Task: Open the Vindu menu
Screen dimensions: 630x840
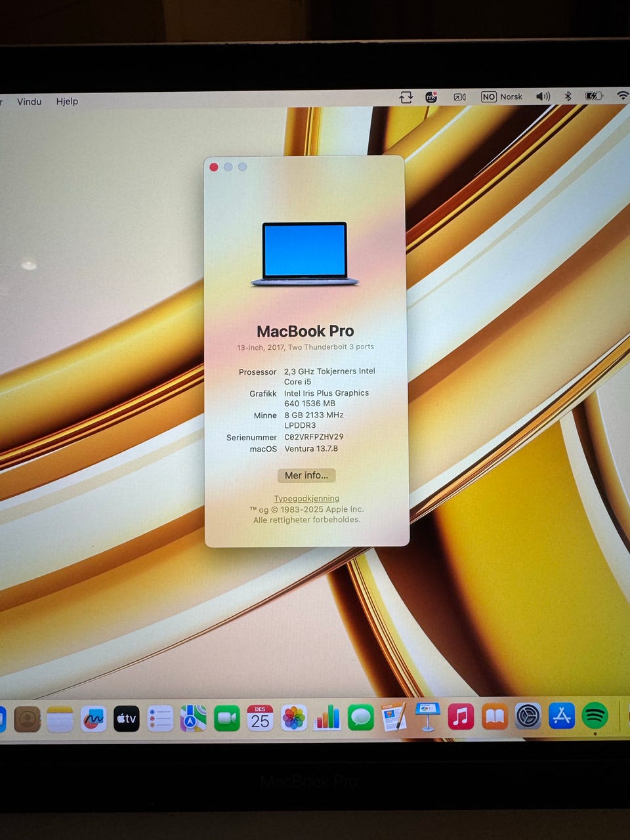Action: (x=29, y=101)
